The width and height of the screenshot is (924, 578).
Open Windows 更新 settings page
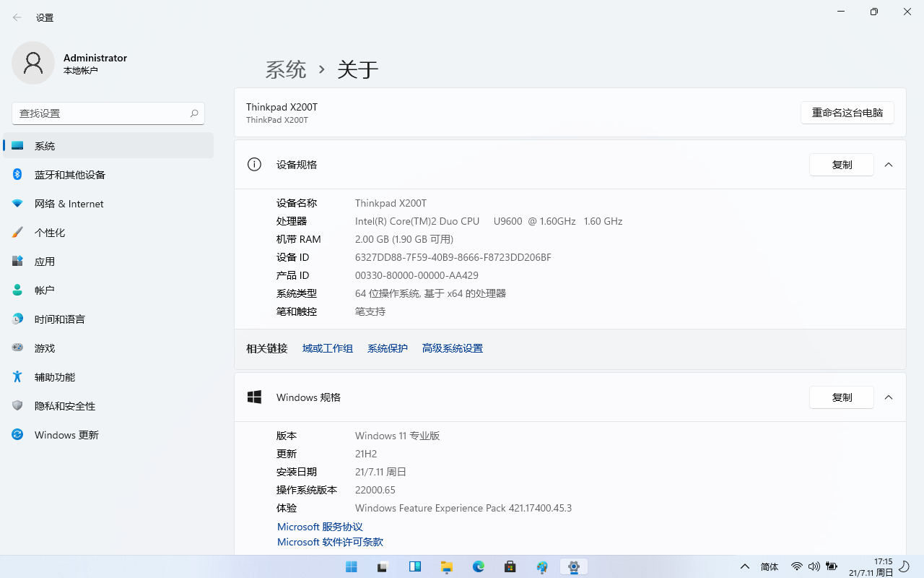[108, 434]
